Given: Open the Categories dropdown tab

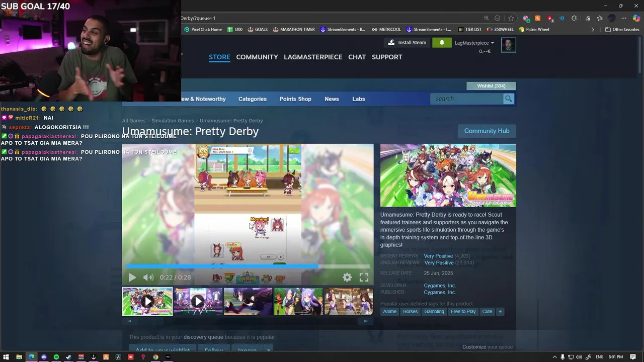Looking at the screenshot, I should point(253,99).
